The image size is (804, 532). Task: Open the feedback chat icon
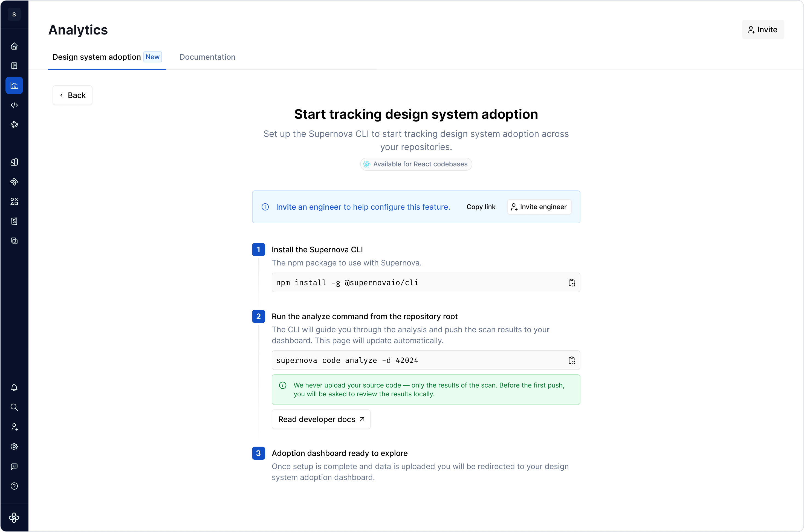coord(14,467)
